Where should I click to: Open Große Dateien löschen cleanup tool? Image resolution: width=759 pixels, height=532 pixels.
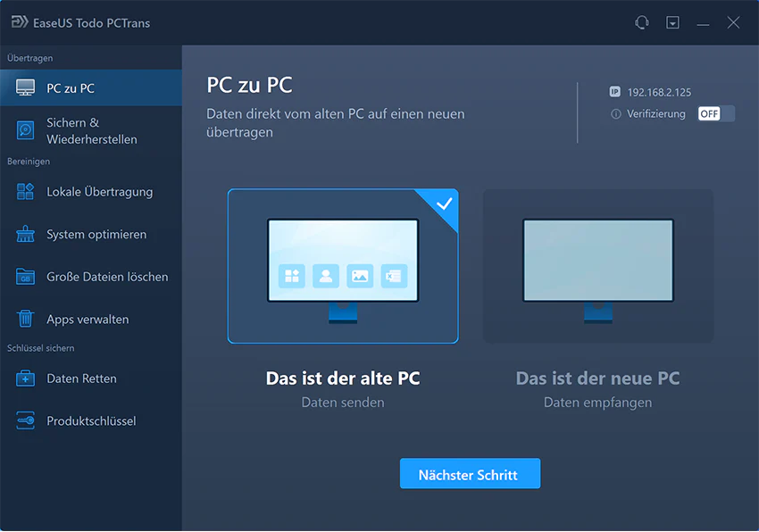25,277
